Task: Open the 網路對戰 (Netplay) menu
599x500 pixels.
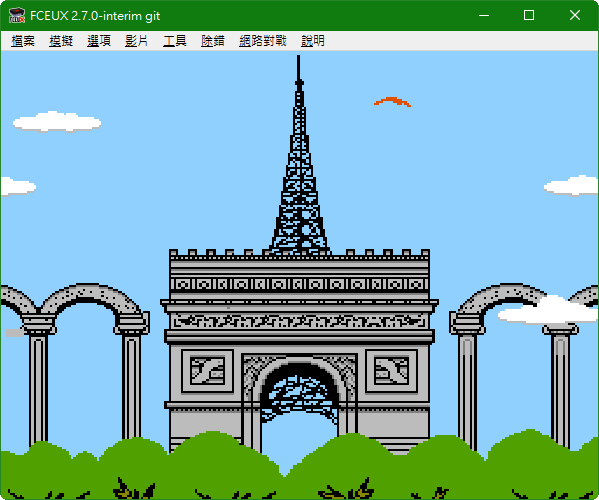Action: pos(263,41)
